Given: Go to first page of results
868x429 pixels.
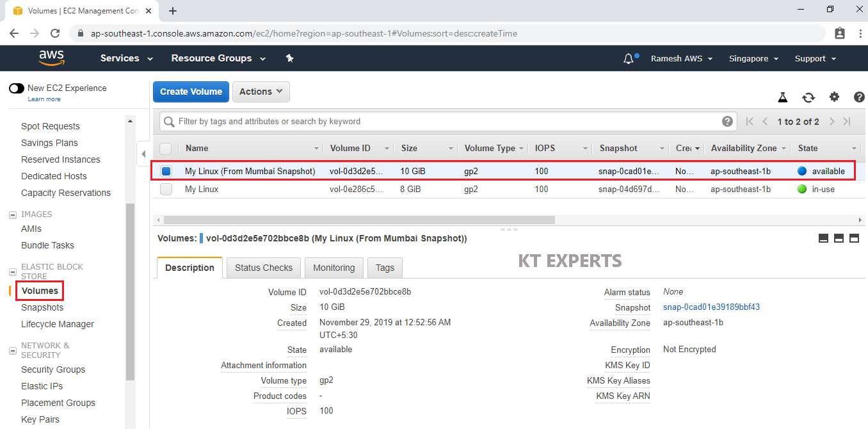Looking at the screenshot, I should click(750, 122).
